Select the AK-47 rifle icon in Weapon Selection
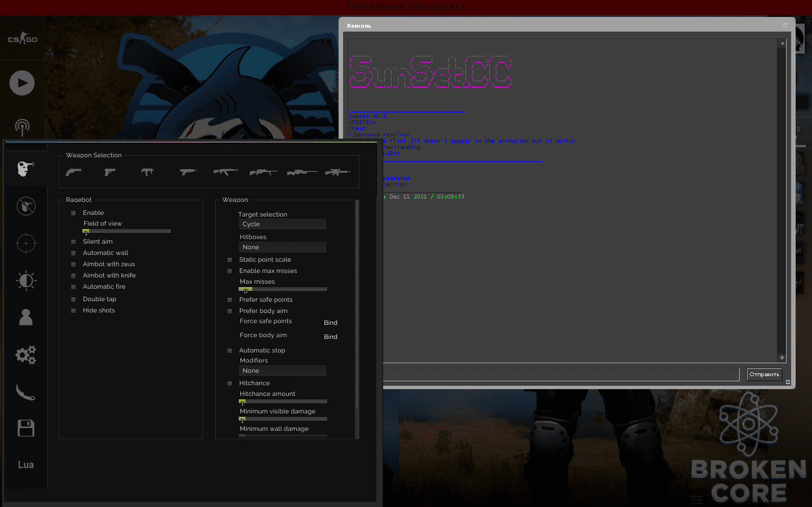The height and width of the screenshot is (507, 812). click(225, 172)
